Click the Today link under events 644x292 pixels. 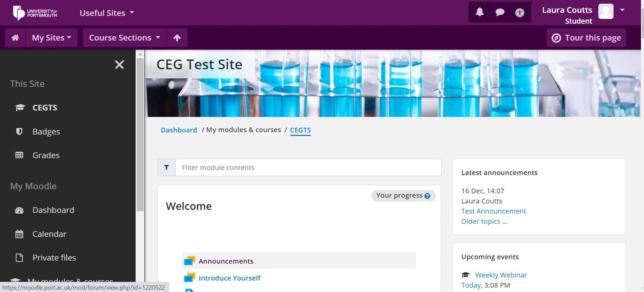click(x=471, y=285)
